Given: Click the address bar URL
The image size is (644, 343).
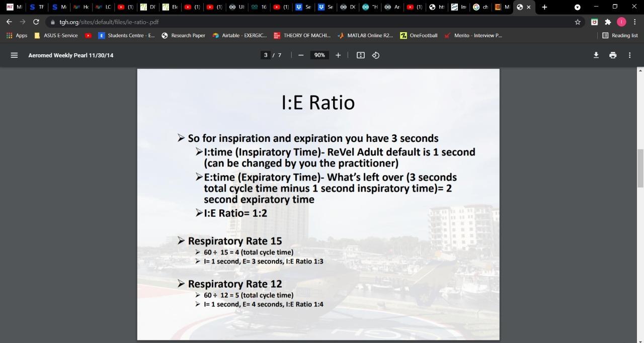Looking at the screenshot, I should 109,22.
